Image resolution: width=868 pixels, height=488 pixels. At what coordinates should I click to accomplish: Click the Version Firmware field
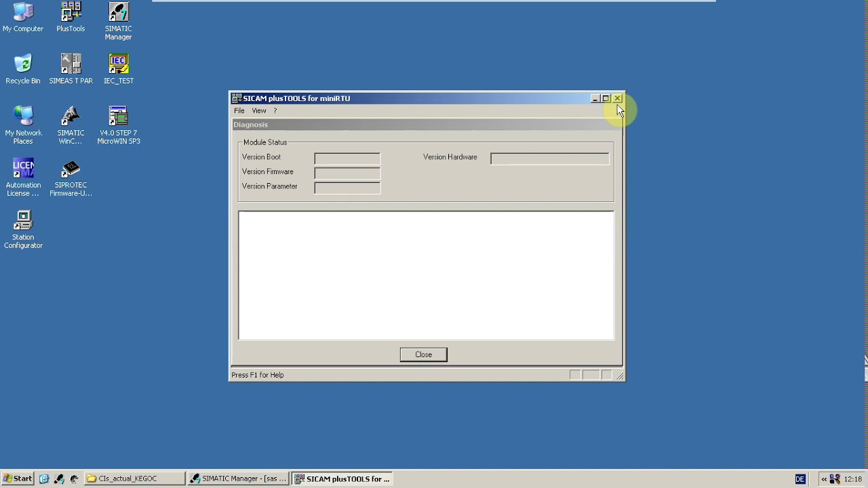347,173
